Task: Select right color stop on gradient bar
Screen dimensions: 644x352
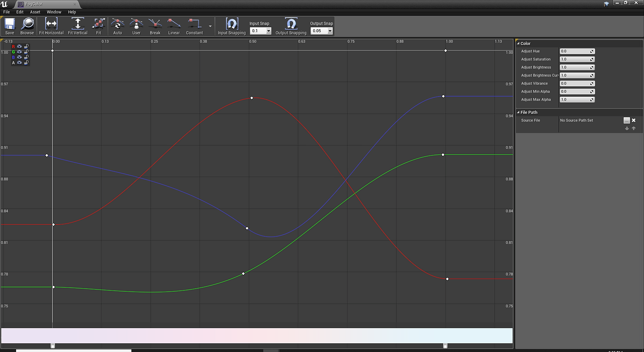Action: point(445,346)
